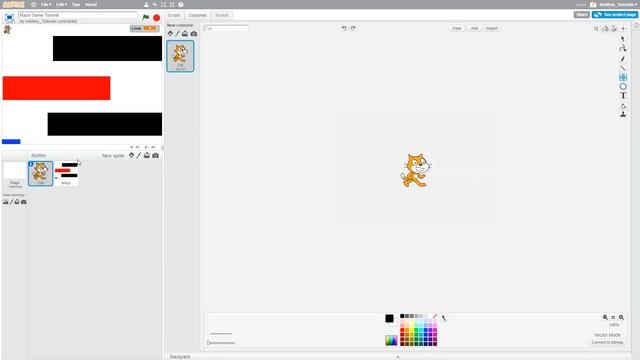Screen dimensions: 640x360
Task: Select the Duplicate stamp toolbar icon
Action: (x=146, y=4)
